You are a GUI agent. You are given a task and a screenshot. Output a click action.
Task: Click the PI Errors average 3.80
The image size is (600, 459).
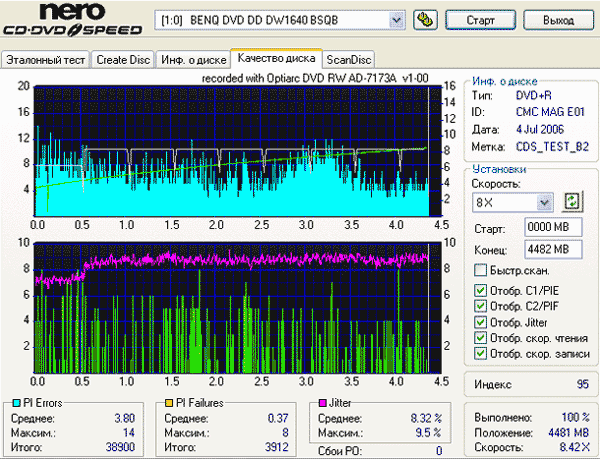[x=125, y=418]
